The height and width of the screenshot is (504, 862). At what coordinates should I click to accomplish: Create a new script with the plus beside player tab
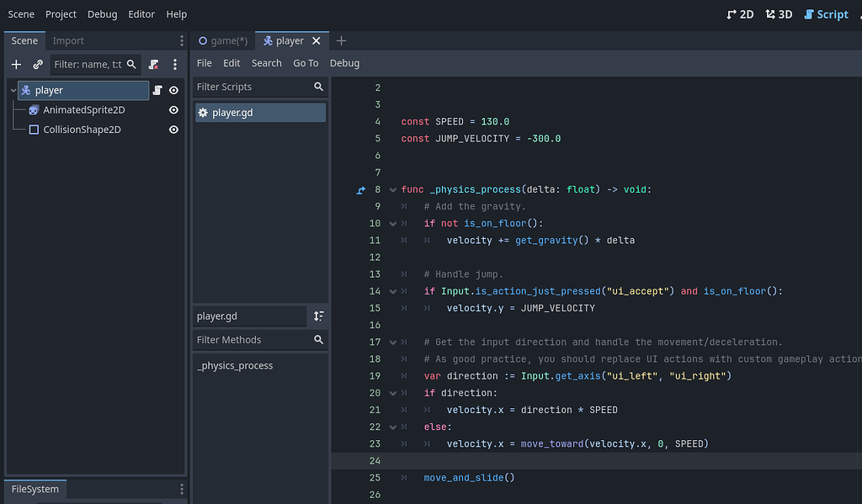pyautogui.click(x=341, y=40)
